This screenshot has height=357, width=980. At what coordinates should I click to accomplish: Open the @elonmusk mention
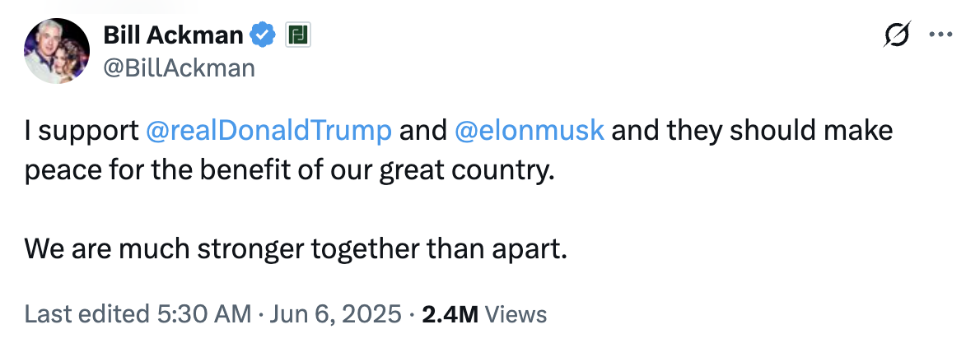tap(530, 132)
